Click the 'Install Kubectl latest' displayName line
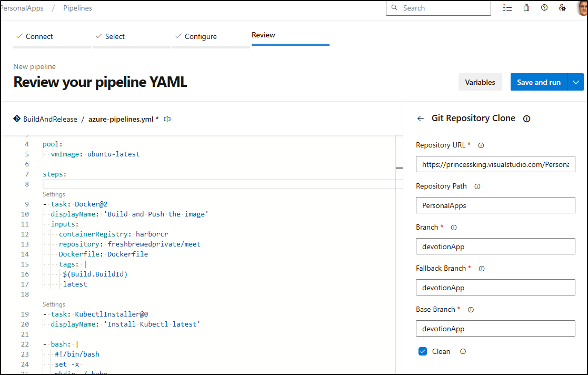588x375 pixels. tap(126, 324)
